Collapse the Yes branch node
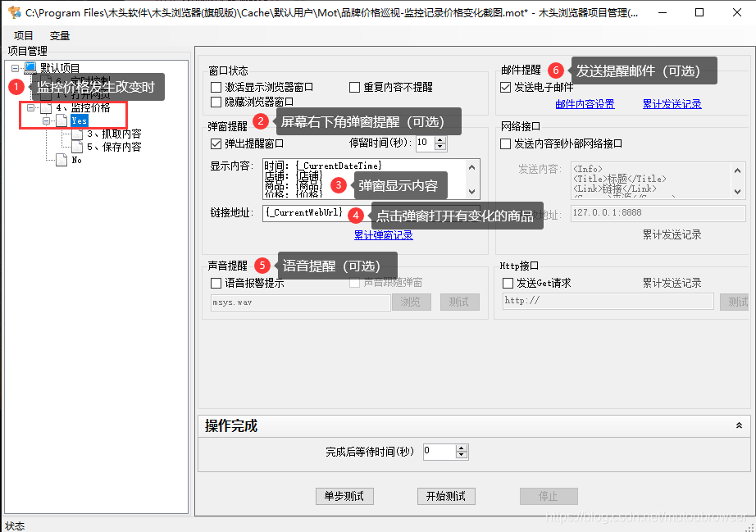756x532 pixels. coord(46,121)
